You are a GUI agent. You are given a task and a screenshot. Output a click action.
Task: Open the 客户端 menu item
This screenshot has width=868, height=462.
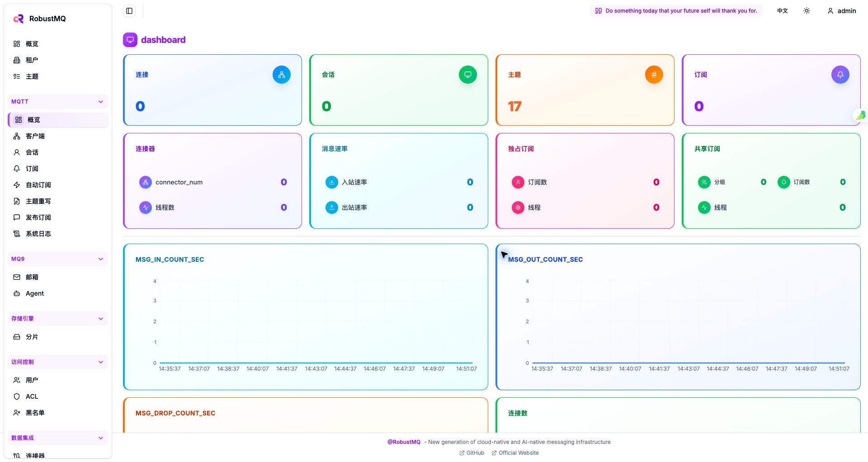click(x=57, y=136)
